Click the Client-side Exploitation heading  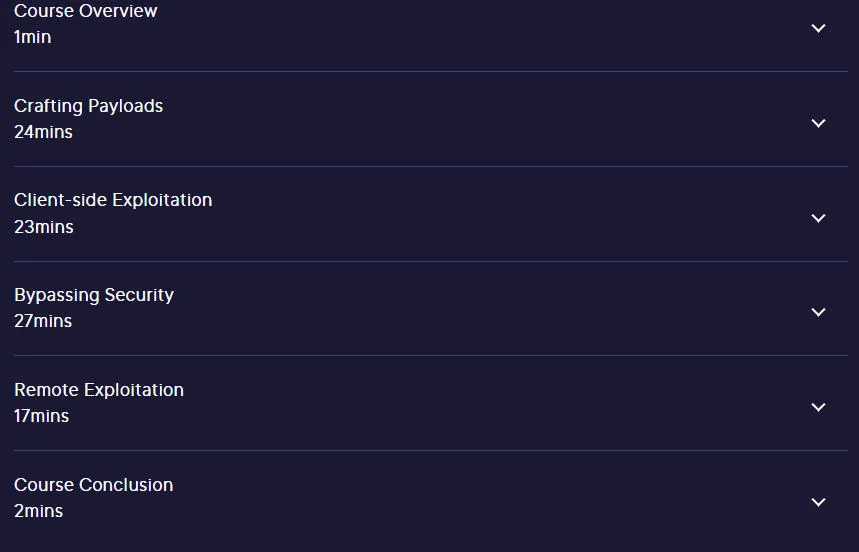click(x=113, y=200)
